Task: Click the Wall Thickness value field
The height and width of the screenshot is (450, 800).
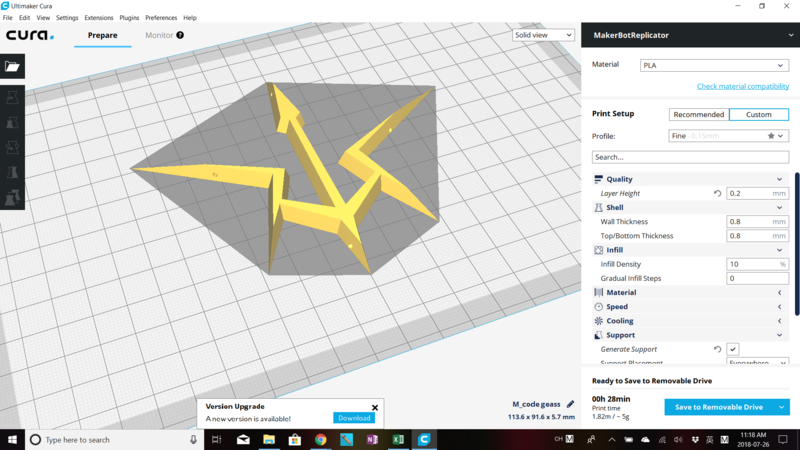Action: [x=757, y=221]
